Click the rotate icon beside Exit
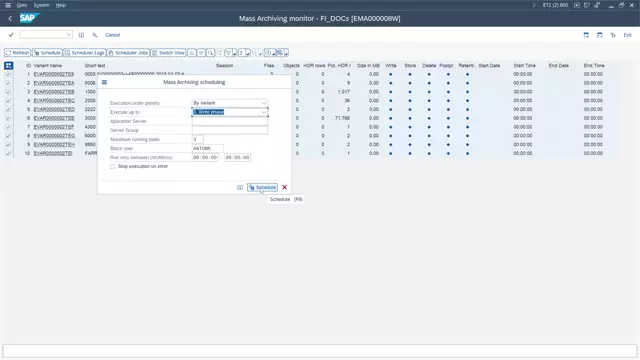The width and height of the screenshot is (640, 360). [613, 35]
